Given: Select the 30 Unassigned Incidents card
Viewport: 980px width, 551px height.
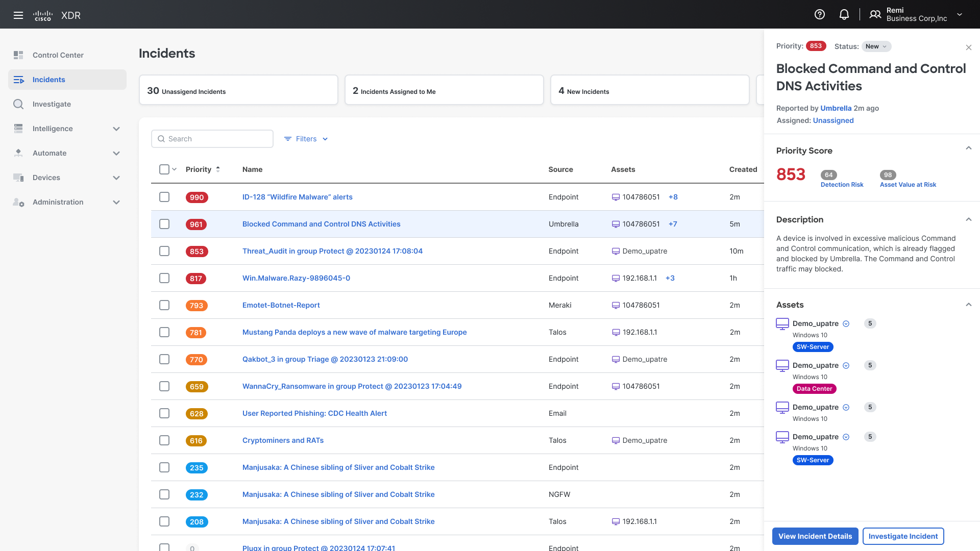Looking at the screenshot, I should 238,90.
